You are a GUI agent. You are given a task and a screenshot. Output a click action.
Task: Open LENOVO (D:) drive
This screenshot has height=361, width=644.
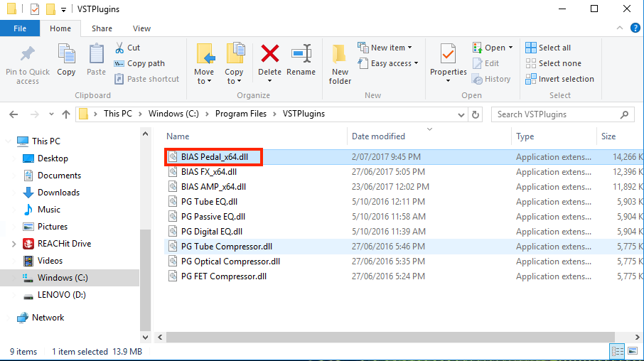tap(62, 295)
